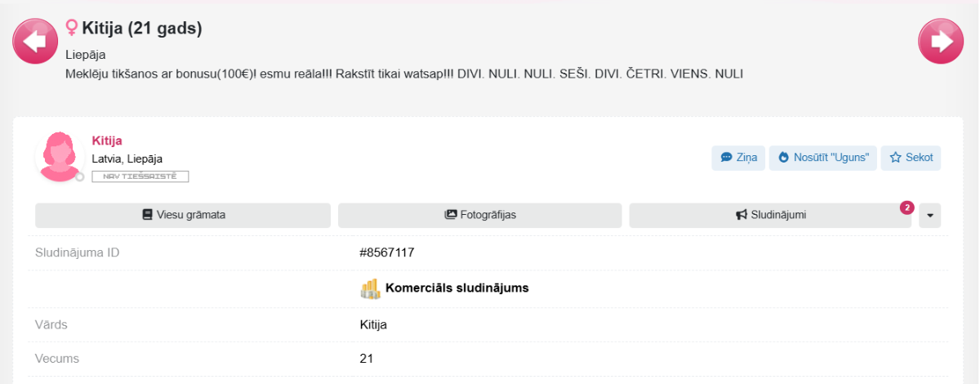Click the ad ID #8567117
Screen dimensions: 980x384
387,252
